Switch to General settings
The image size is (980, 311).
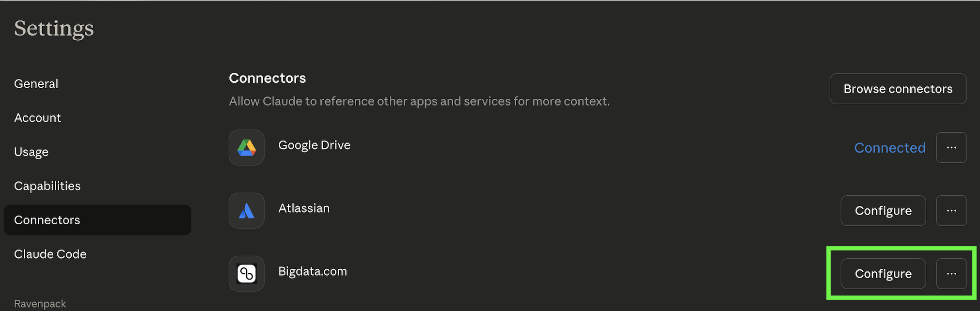pos(36,83)
